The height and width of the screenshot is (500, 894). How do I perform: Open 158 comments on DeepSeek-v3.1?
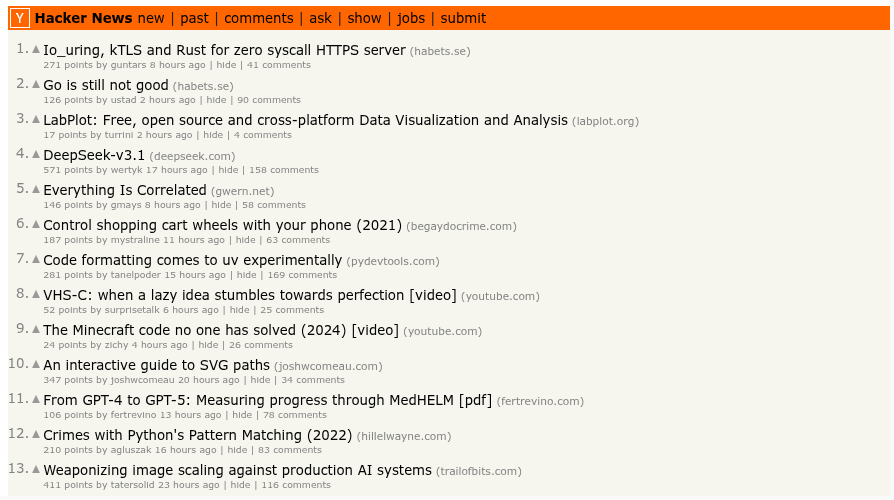tap(284, 170)
